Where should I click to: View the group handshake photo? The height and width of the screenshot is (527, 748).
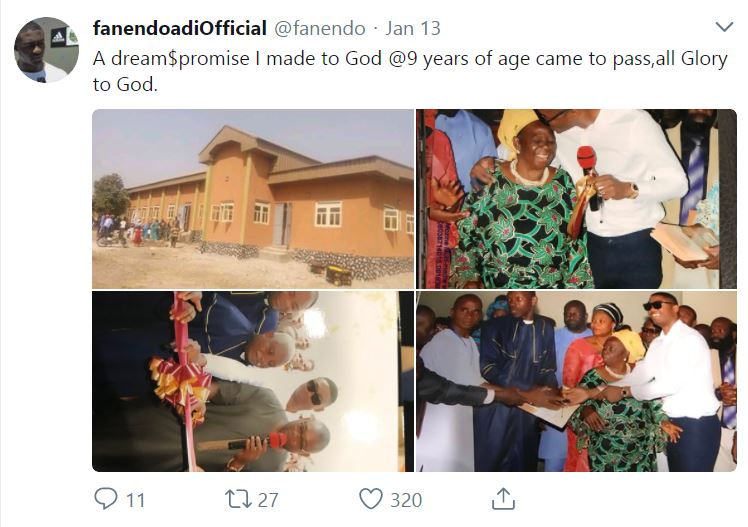pos(576,381)
